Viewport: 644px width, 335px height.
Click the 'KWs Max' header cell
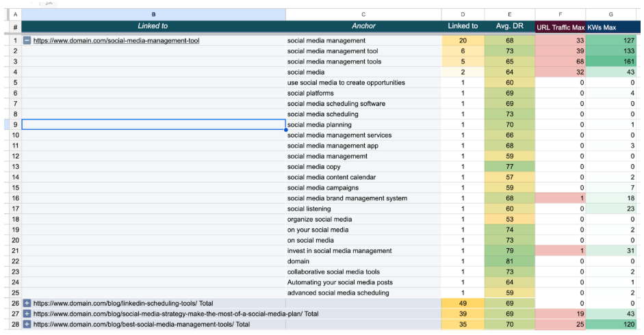(612, 27)
